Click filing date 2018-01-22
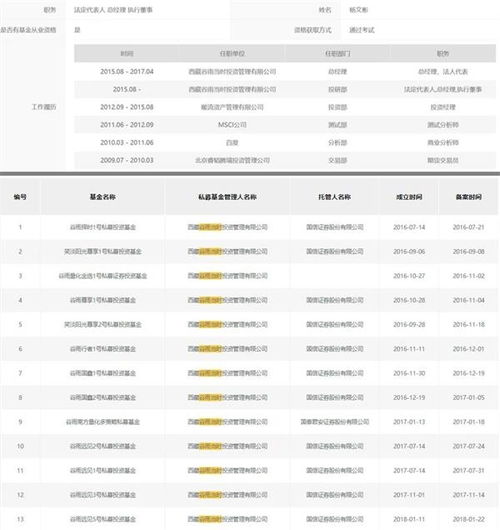The height and width of the screenshot is (530, 500). [469, 519]
